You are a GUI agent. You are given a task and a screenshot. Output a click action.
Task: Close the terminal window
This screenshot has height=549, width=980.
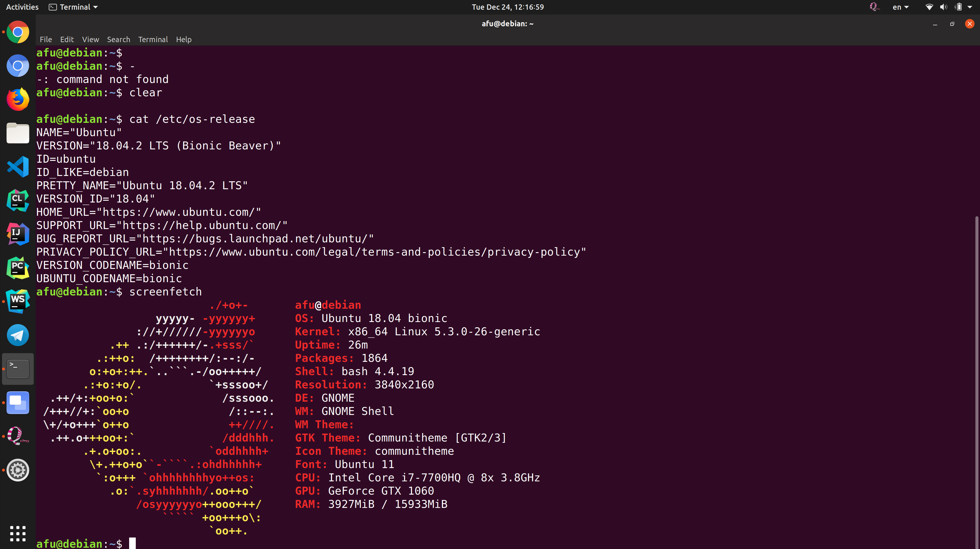969,24
